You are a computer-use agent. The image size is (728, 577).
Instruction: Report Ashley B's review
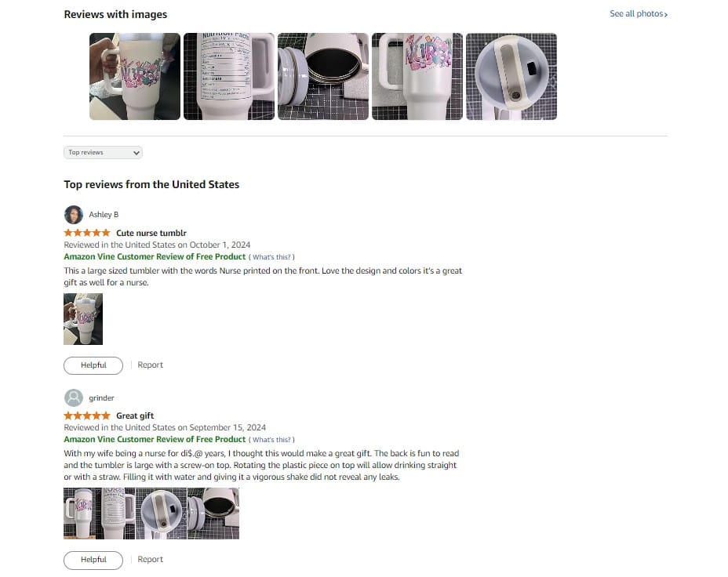click(x=150, y=365)
